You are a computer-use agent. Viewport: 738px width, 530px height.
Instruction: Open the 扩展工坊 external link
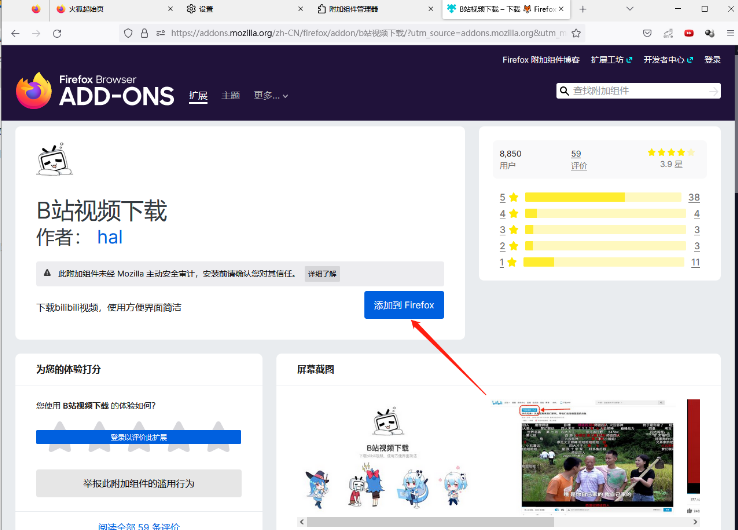click(611, 60)
